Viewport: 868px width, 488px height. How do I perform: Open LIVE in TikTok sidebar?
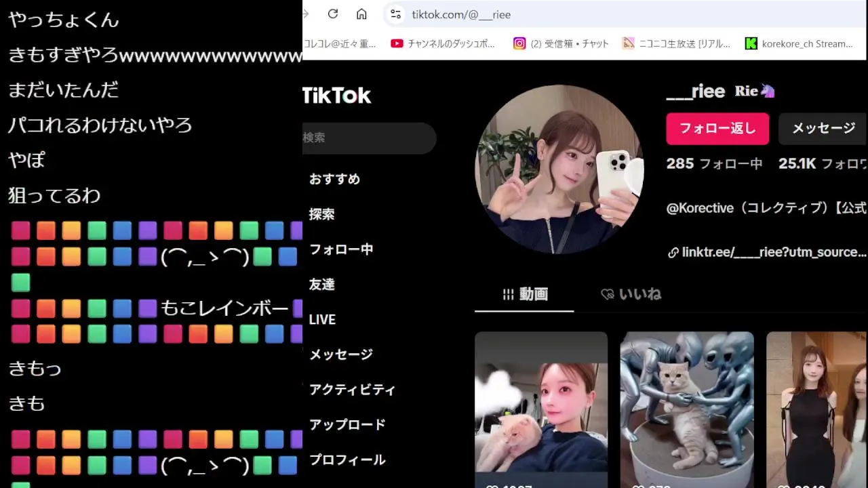[x=322, y=319]
